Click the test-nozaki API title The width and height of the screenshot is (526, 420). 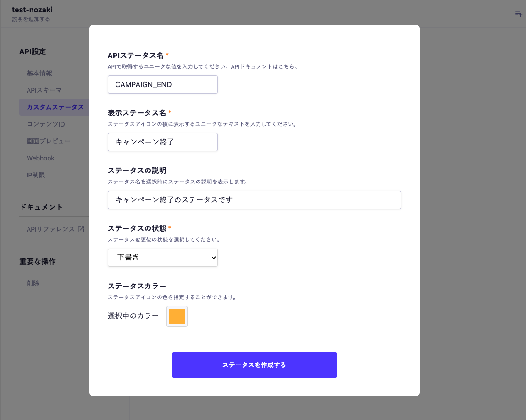[x=32, y=10]
